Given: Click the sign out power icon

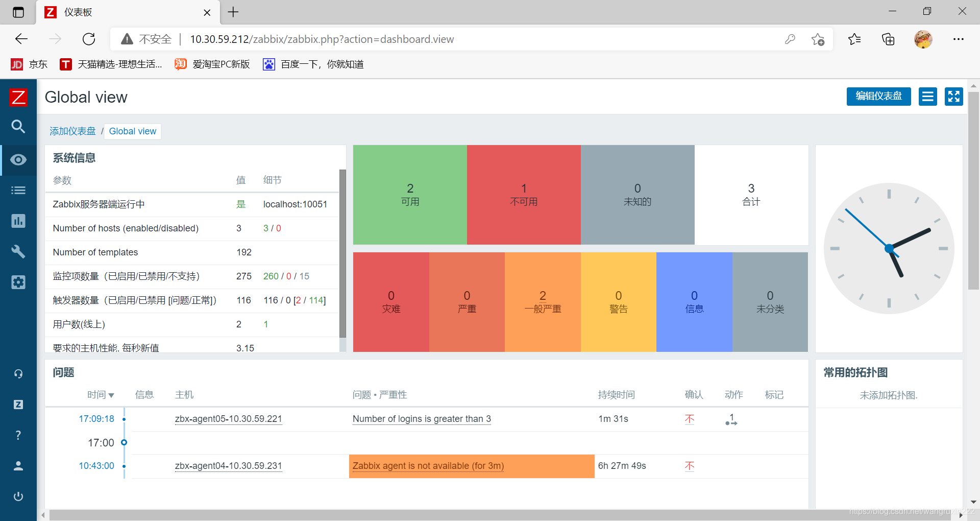Looking at the screenshot, I should 18,496.
